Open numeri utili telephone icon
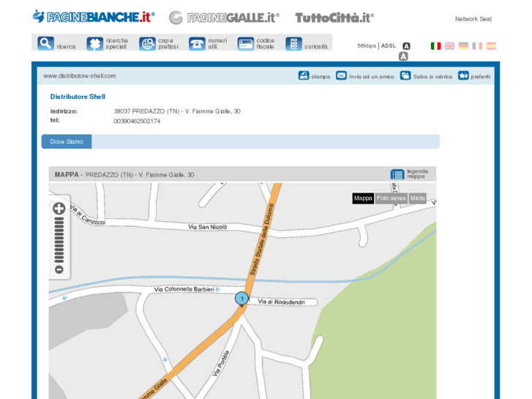The width and height of the screenshot is (532, 399). click(197, 44)
